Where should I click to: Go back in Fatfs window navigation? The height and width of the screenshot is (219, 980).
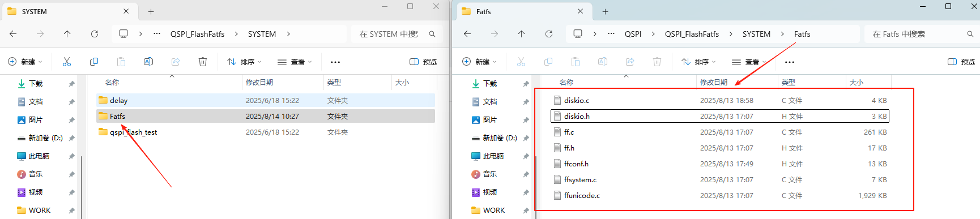pyautogui.click(x=467, y=34)
